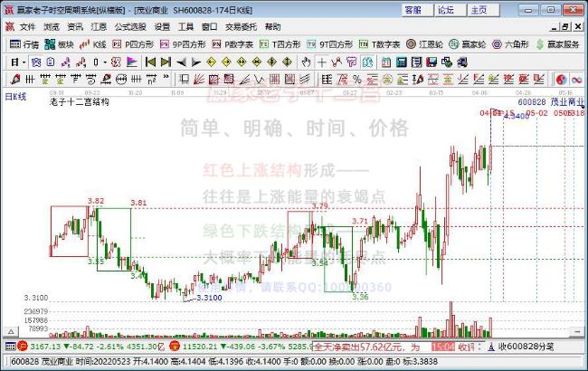Expand the 日 period dropdown
Image resolution: width=588 pixels, height=371 pixels.
24,62
